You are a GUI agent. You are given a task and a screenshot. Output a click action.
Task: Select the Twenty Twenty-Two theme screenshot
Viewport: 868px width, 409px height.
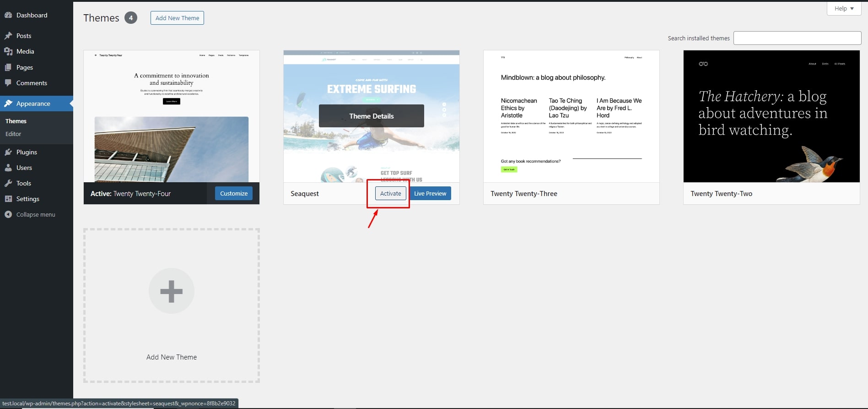tap(771, 116)
